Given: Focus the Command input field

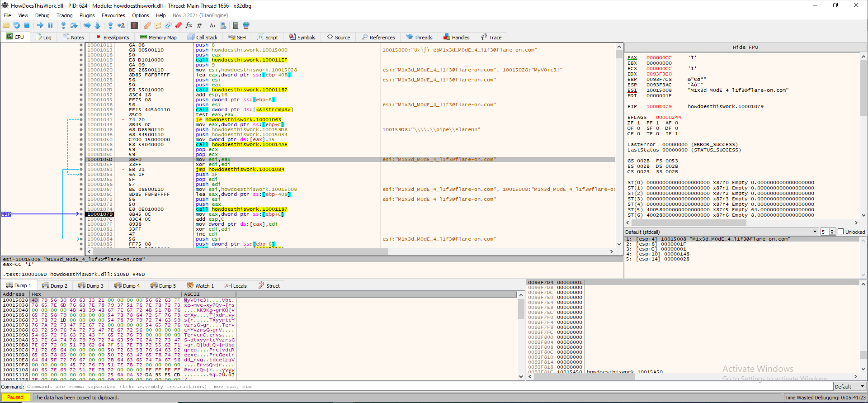Looking at the screenshot, I should click(x=429, y=387).
